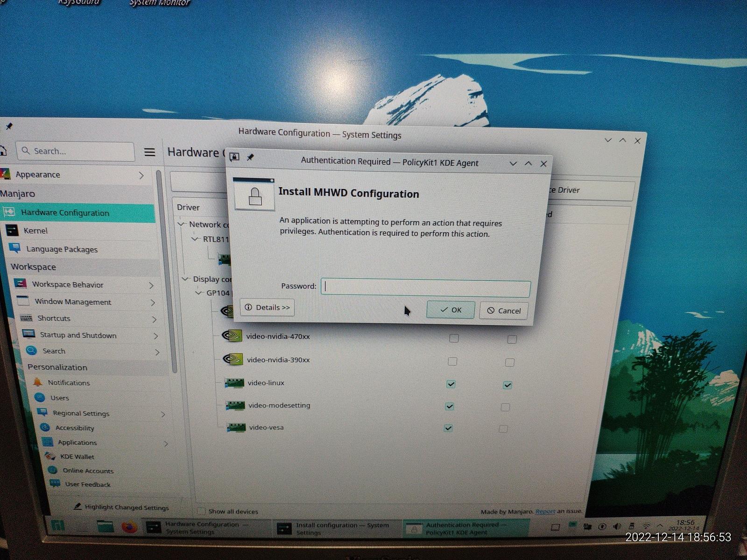
Task: Open the Online Accounts icon
Action: [53, 470]
